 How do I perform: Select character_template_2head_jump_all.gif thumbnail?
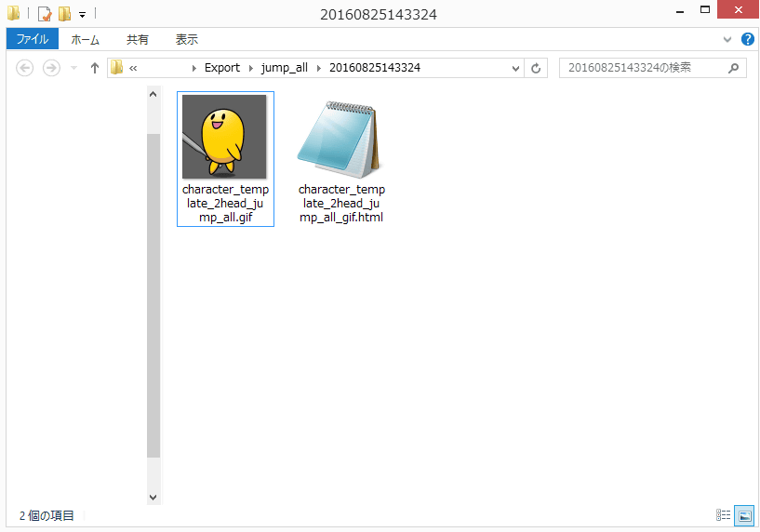[224, 137]
